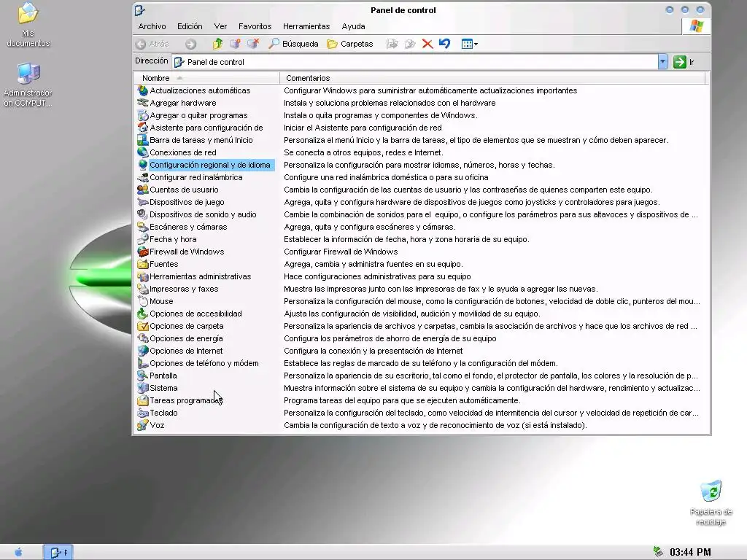Select the Mouse icon

(x=142, y=300)
